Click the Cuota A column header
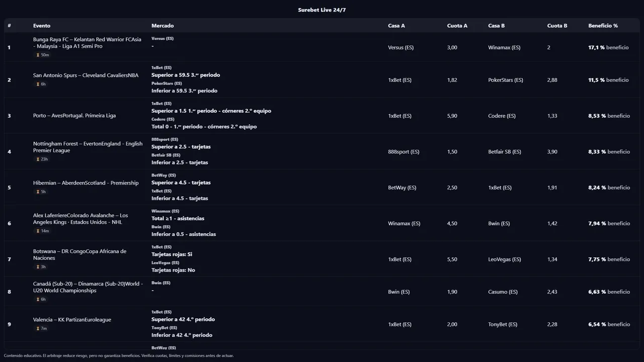 pos(457,26)
